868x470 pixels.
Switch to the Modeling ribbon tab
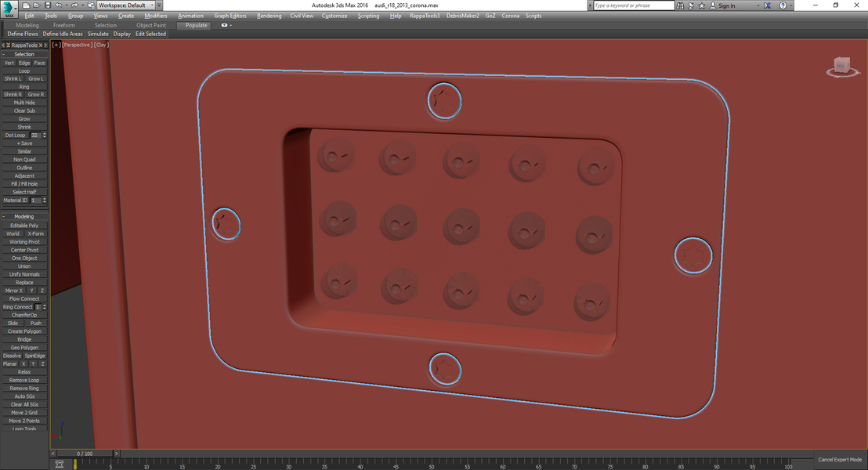(x=27, y=26)
